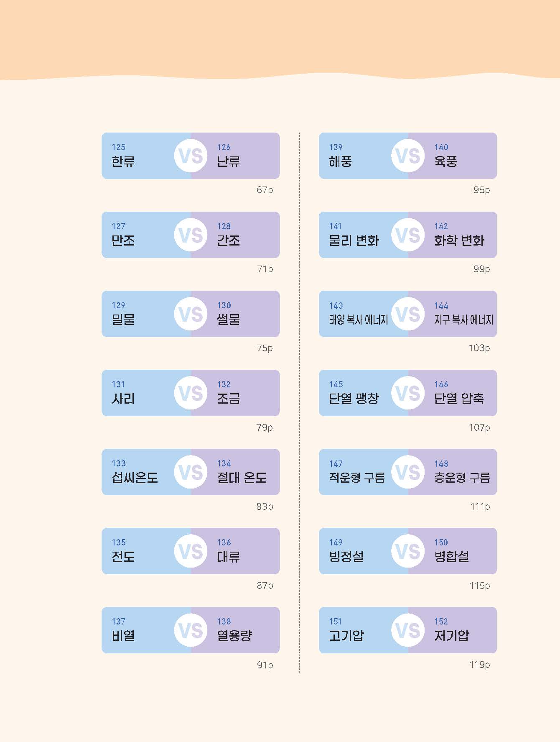The height and width of the screenshot is (742, 560).
Task: Click the VS badge between 고기압 and 저기압
Action: coord(408,630)
